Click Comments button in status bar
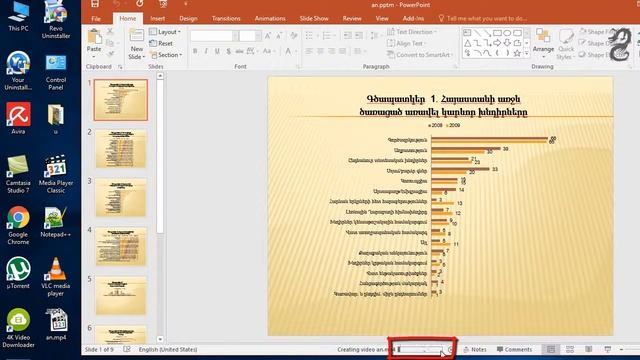Viewport: 640px width, 360px height. click(514, 349)
